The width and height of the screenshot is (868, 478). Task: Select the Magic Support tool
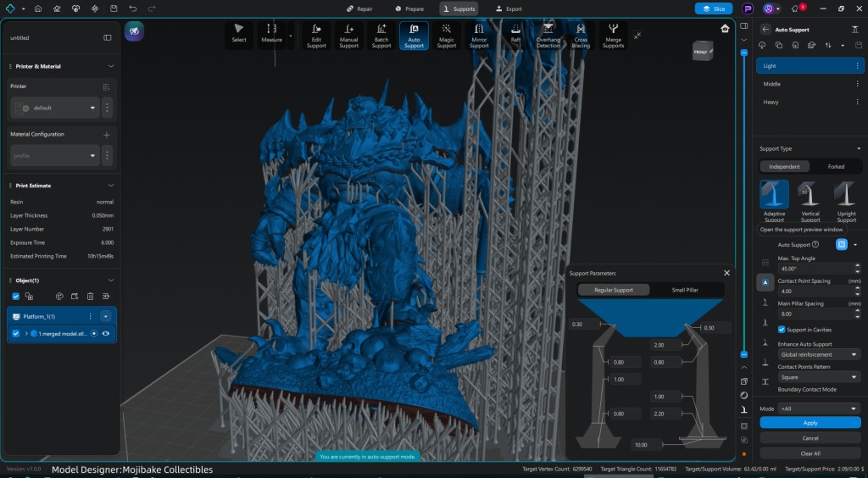click(x=447, y=36)
